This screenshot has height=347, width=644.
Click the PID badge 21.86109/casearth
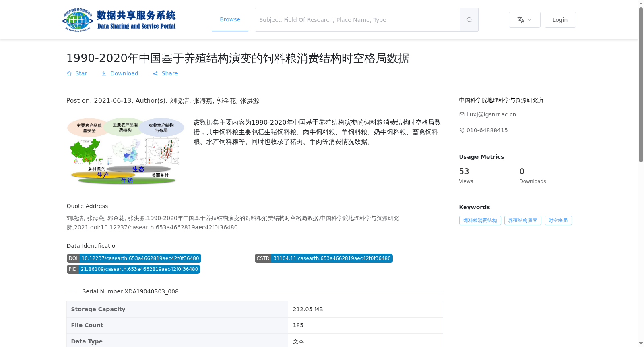(133, 269)
